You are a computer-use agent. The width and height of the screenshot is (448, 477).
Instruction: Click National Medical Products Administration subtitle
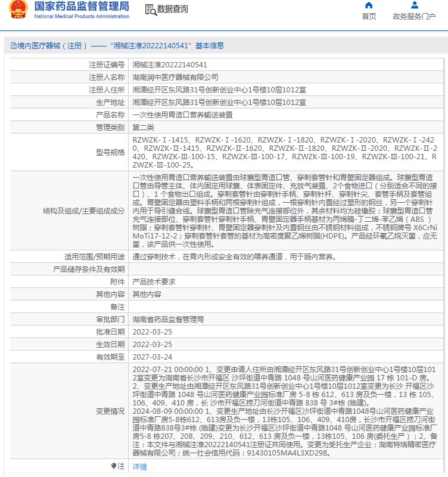tap(82, 17)
